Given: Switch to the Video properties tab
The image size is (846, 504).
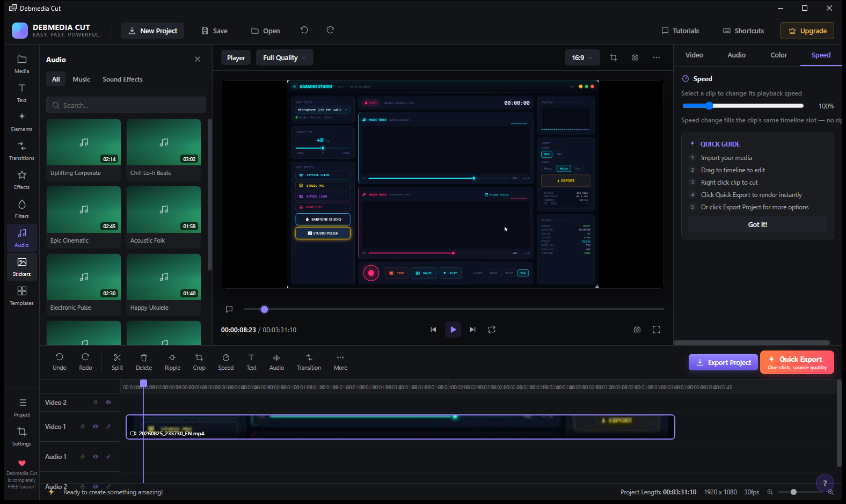Looking at the screenshot, I should 694,55.
